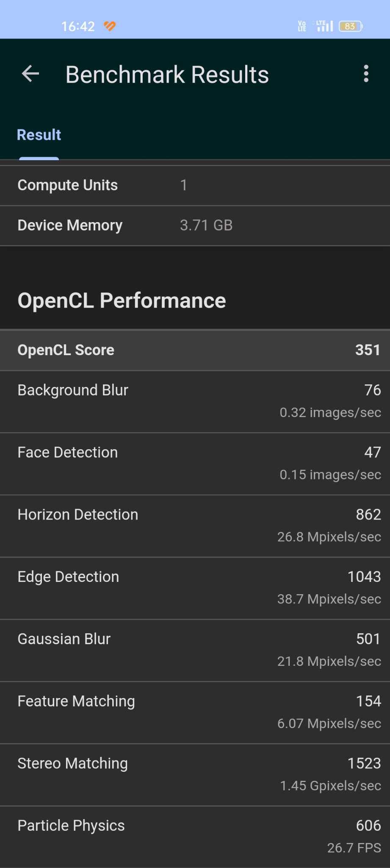Select the Face Detection result
Viewport: 390px width, 868px height.
click(x=195, y=464)
